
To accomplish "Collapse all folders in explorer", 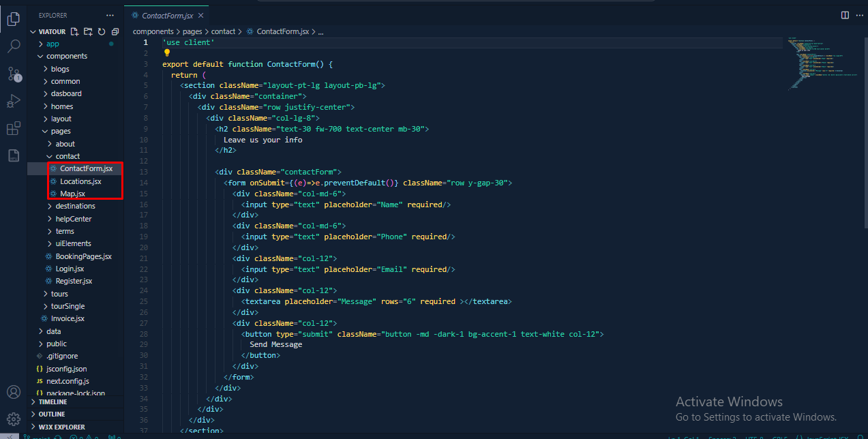I will [x=115, y=31].
